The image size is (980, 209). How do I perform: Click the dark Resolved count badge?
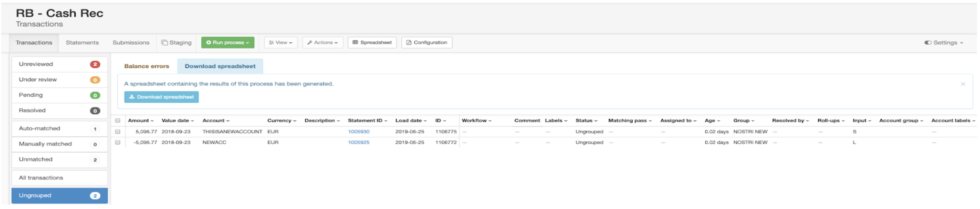pyautogui.click(x=95, y=111)
